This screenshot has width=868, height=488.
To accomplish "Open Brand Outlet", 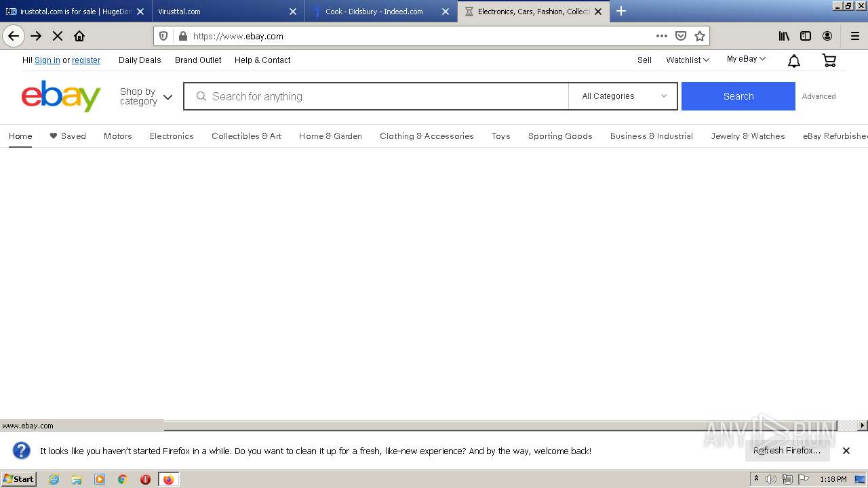I will (x=198, y=60).
